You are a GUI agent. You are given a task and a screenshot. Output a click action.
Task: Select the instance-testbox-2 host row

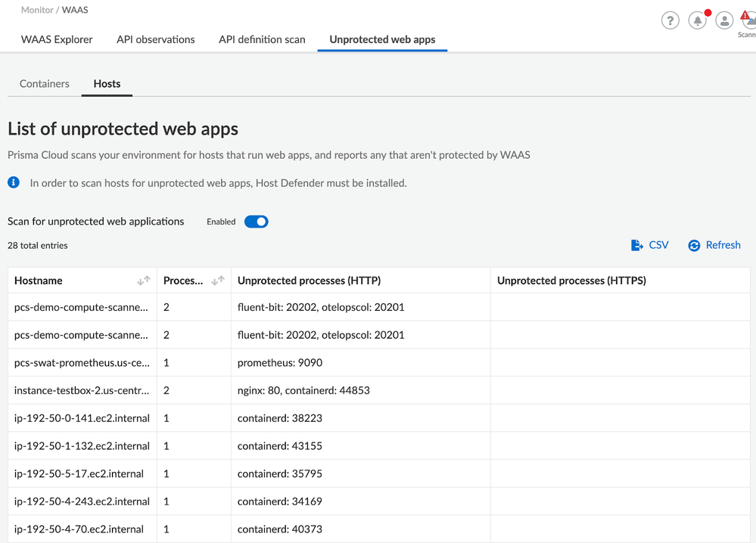click(82, 390)
